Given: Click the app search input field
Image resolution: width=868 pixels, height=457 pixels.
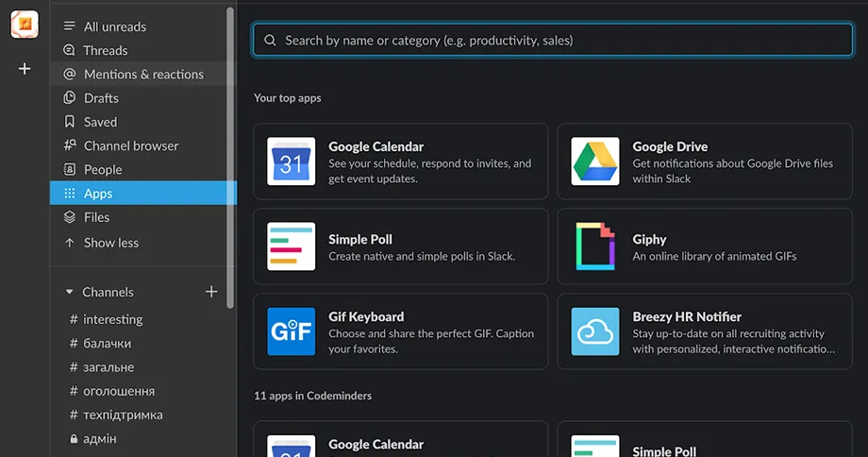Looking at the screenshot, I should 553,40.
